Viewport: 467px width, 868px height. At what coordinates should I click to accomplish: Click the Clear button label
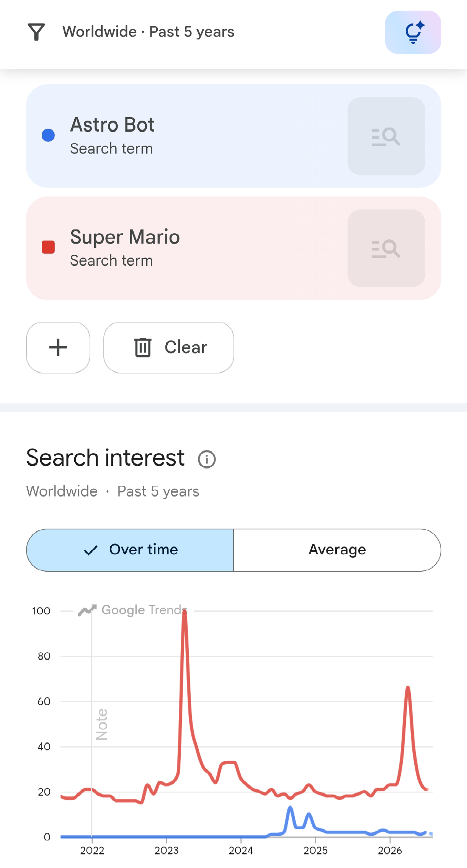click(186, 347)
